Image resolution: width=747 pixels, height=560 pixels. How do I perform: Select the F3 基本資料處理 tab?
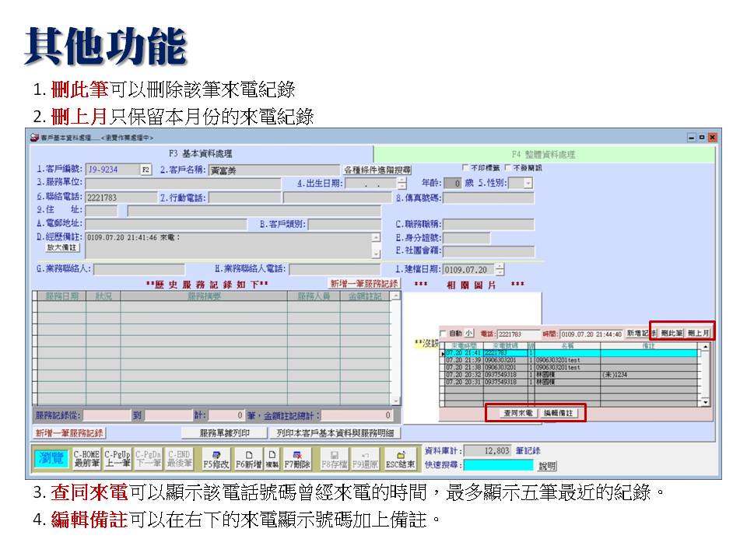pos(201,154)
